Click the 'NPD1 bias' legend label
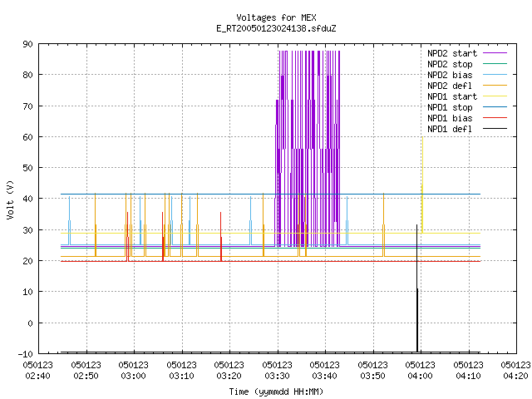Image resolution: width=532 pixels, height=399 pixels. (450, 118)
